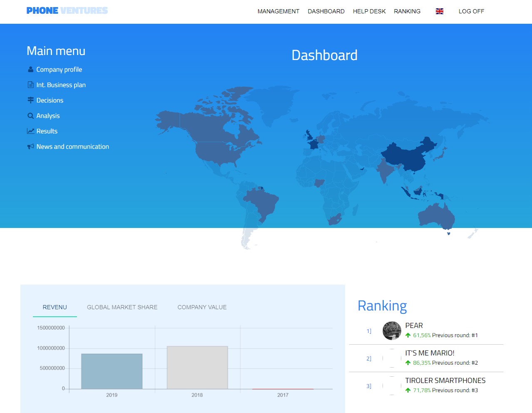Screen dimensions: 532x413
Task: Open the Management menu
Action: click(278, 11)
